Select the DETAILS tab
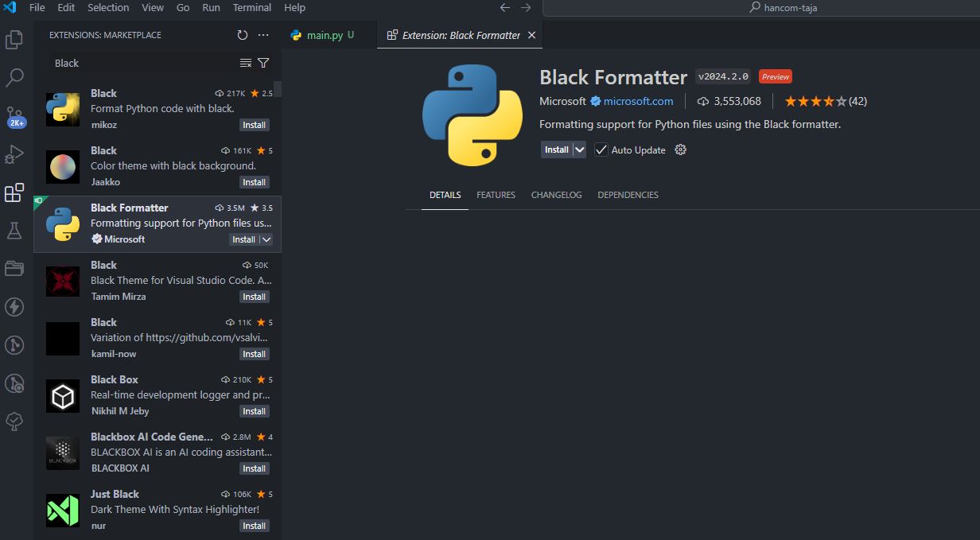This screenshot has height=540, width=980. (x=445, y=195)
